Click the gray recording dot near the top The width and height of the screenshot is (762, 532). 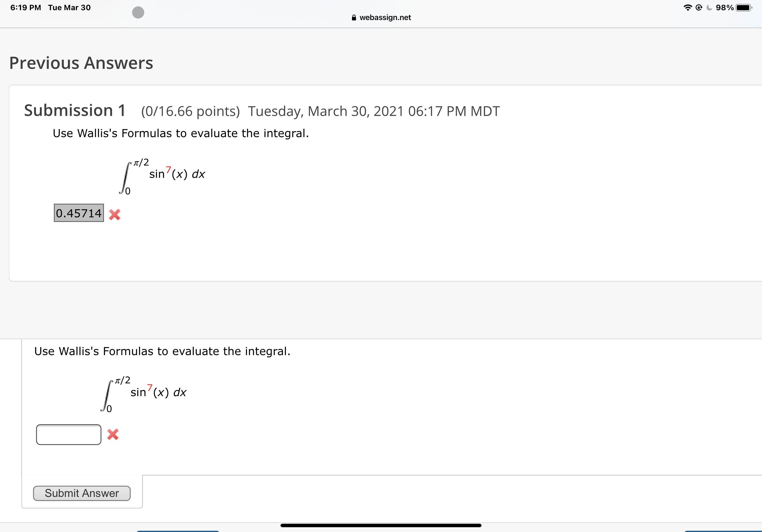click(138, 13)
